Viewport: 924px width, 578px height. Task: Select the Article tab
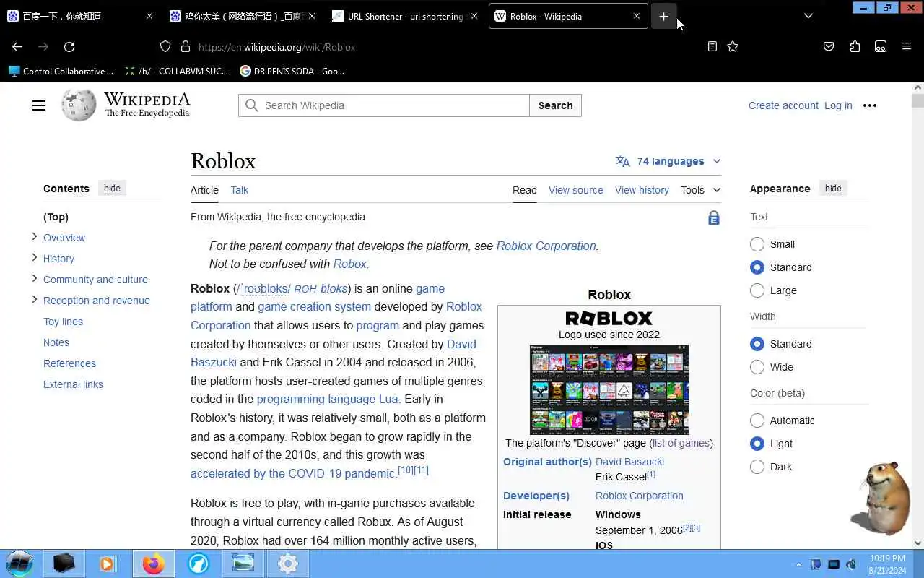[204, 190]
